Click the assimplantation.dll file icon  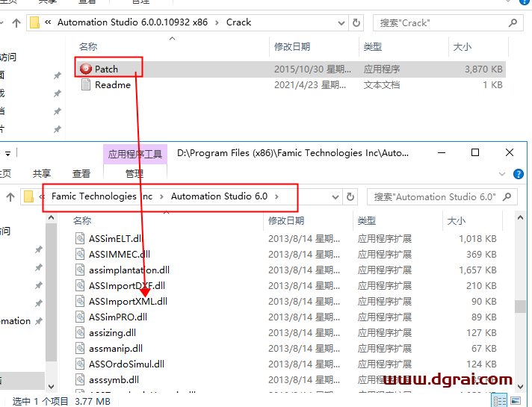coord(80,270)
